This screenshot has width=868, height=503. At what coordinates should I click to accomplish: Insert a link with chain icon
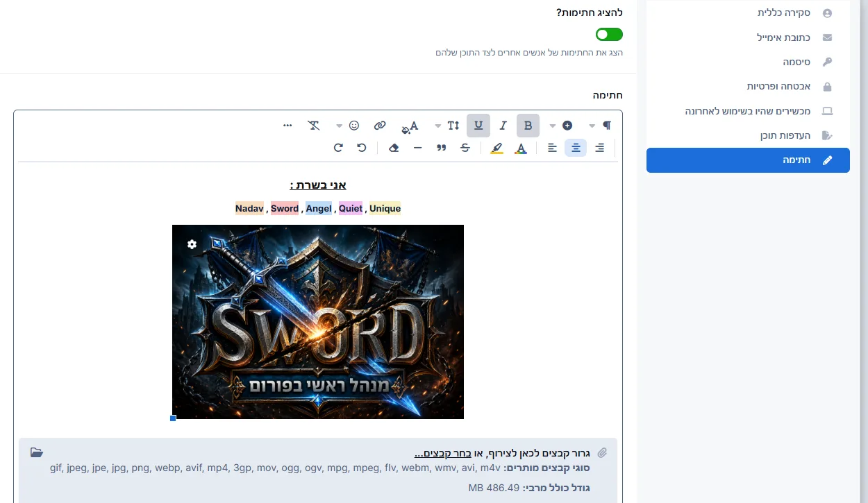tap(380, 126)
